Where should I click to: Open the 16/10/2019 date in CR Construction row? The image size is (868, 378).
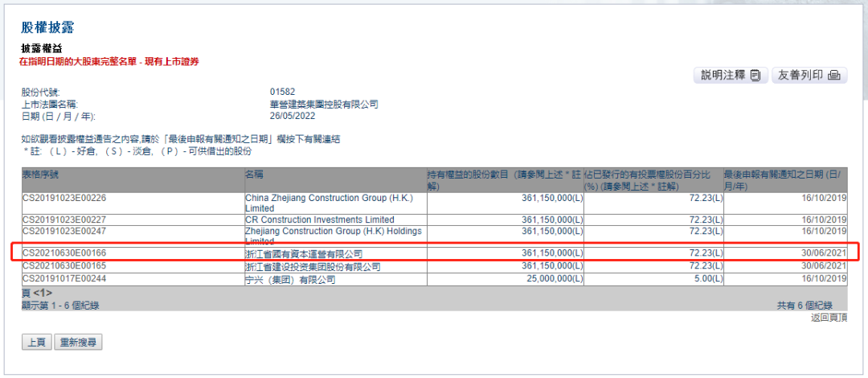click(826, 220)
